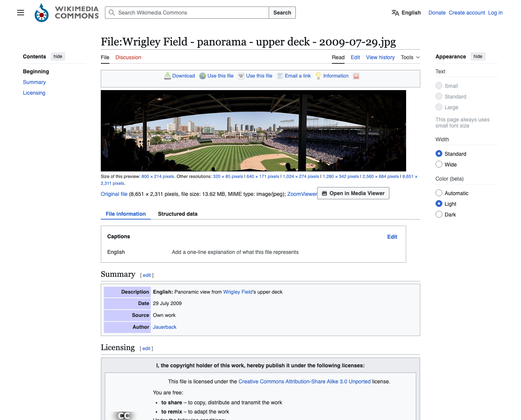This screenshot has height=420, width=521.
Task: Focus the Search Wikimedia Commons field
Action: [187, 13]
